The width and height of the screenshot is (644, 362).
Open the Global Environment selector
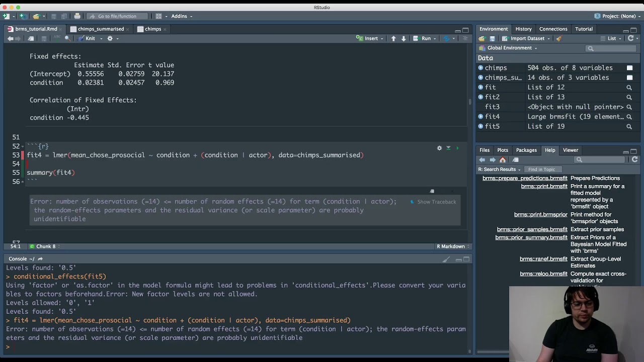pos(508,48)
